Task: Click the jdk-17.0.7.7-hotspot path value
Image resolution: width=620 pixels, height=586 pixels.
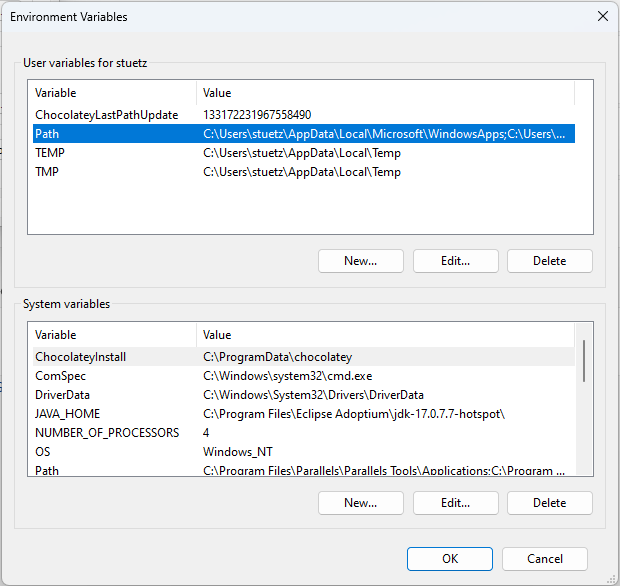Action: (x=354, y=414)
